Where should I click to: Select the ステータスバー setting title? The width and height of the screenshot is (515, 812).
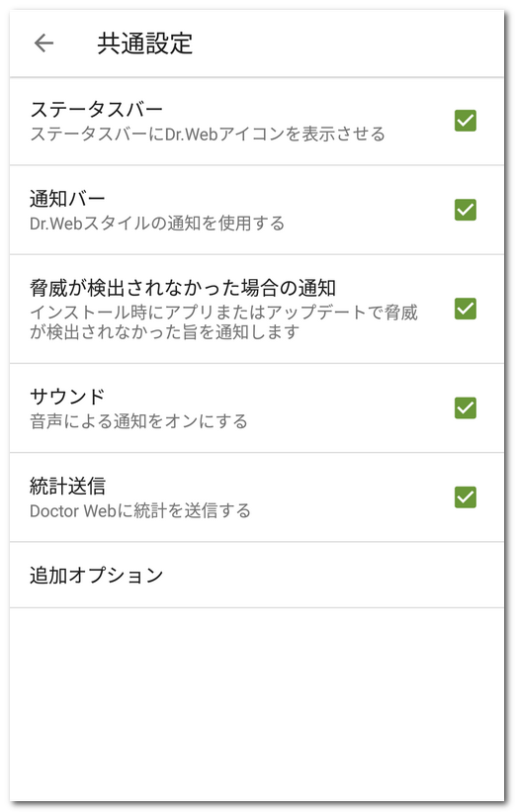point(96,109)
